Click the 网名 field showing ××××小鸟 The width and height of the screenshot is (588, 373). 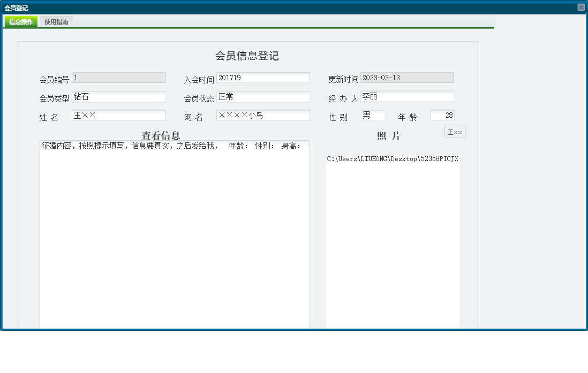(263, 115)
